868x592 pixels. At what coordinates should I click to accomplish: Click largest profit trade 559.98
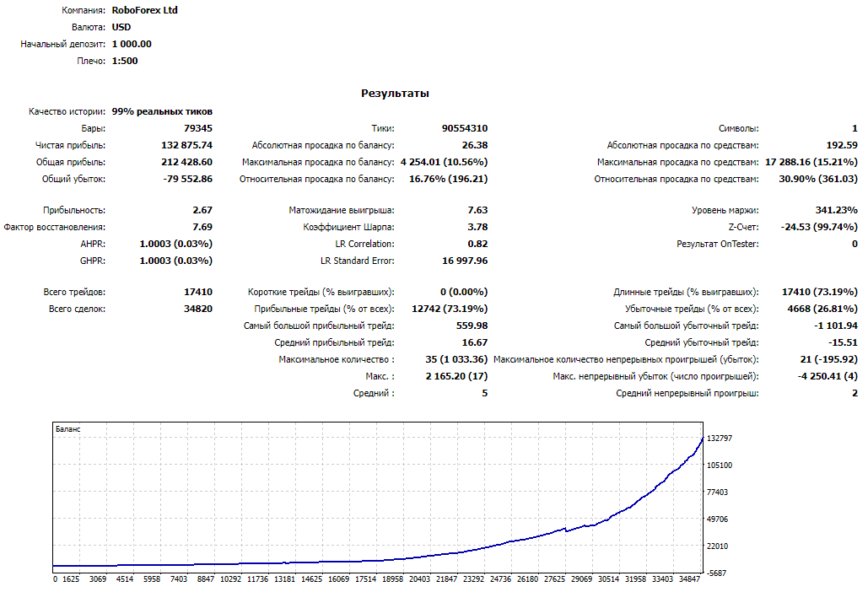coord(472,326)
